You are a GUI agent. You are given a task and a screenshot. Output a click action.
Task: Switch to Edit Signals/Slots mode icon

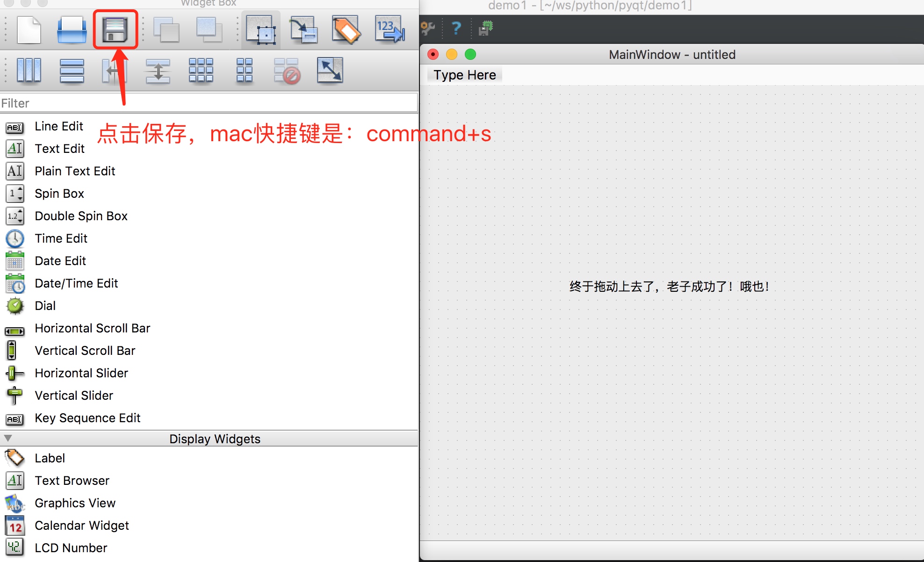(x=303, y=30)
